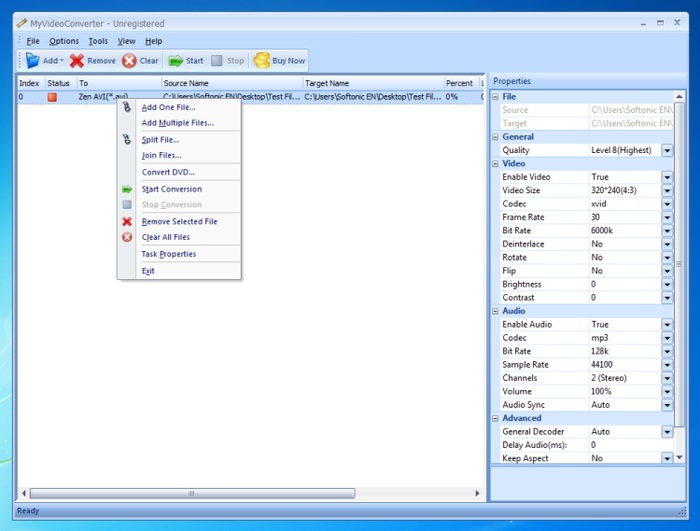700x531 pixels.
Task: Collapse the General properties group
Action: pos(495,137)
